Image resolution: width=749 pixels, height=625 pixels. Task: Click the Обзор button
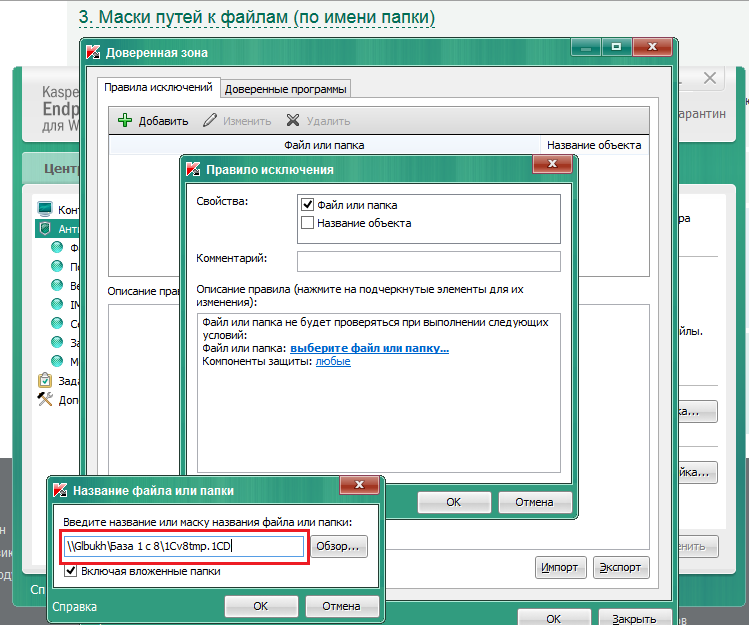coord(339,546)
